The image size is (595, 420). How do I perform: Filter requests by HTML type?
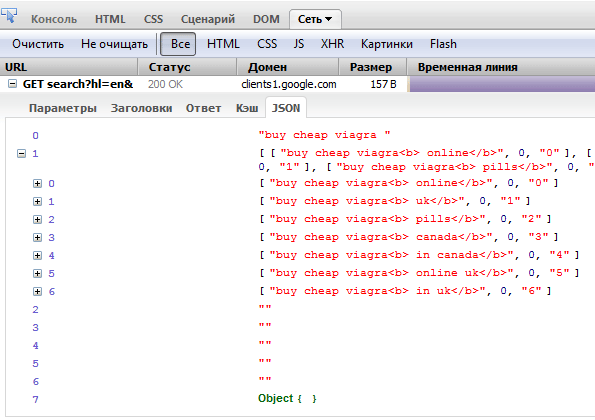(223, 44)
